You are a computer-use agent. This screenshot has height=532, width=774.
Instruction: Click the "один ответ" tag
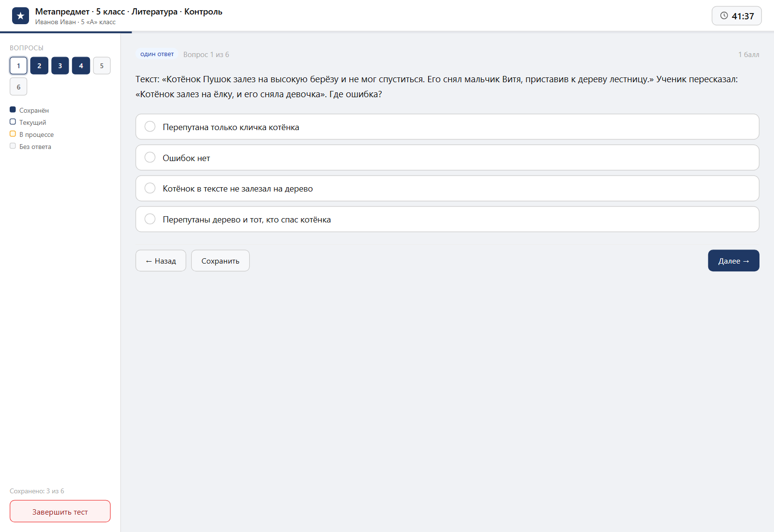tap(157, 54)
